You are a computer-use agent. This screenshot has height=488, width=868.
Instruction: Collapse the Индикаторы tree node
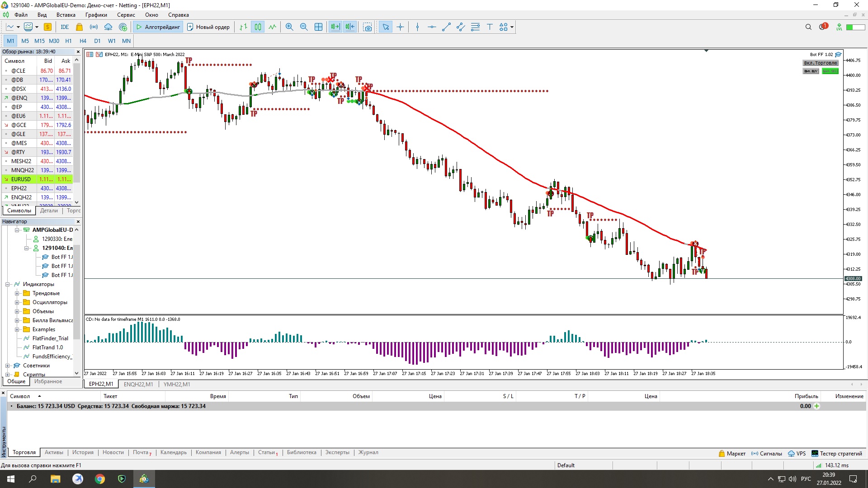coord(8,284)
